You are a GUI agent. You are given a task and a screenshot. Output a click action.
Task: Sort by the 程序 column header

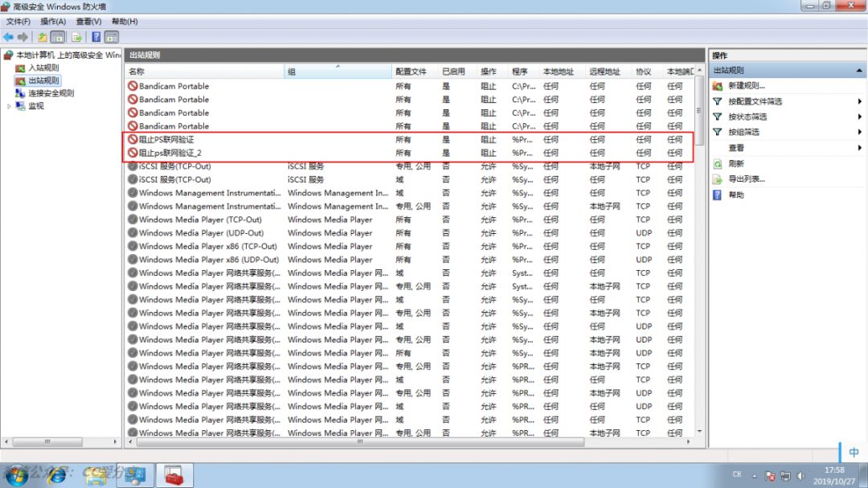pos(524,72)
